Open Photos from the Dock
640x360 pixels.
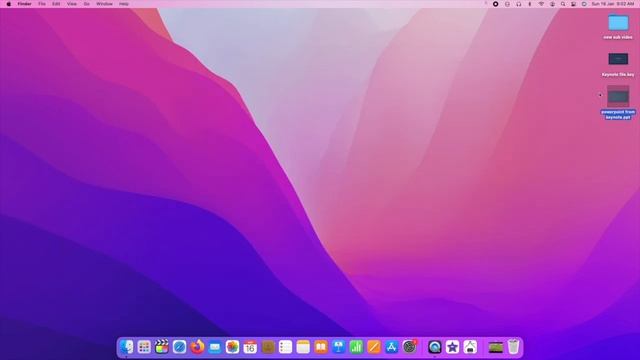coord(232,347)
